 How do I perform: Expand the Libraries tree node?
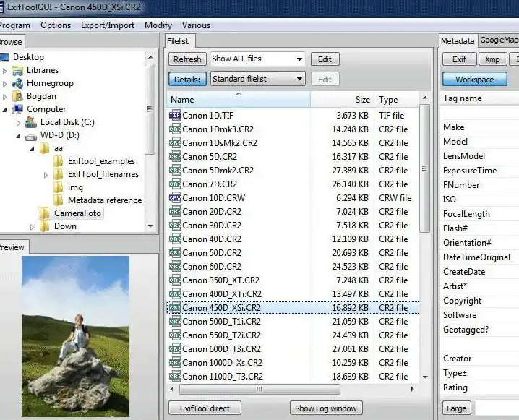click(x=4, y=71)
